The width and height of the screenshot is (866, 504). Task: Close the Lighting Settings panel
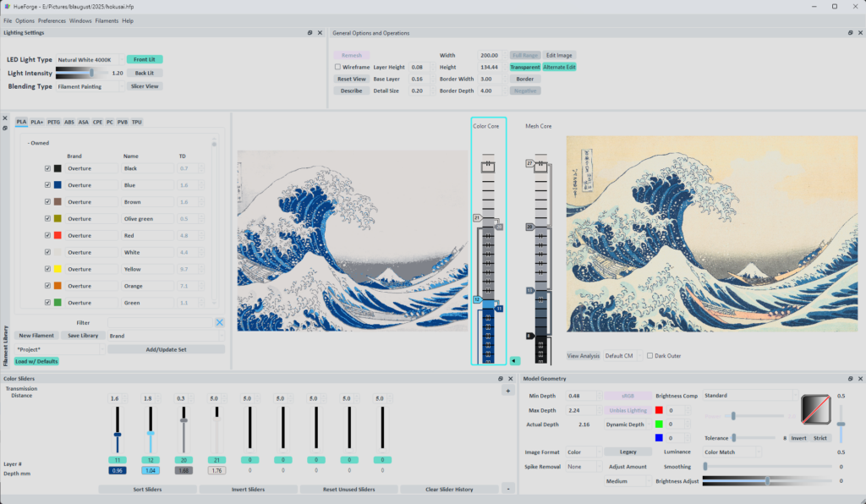pos(320,33)
